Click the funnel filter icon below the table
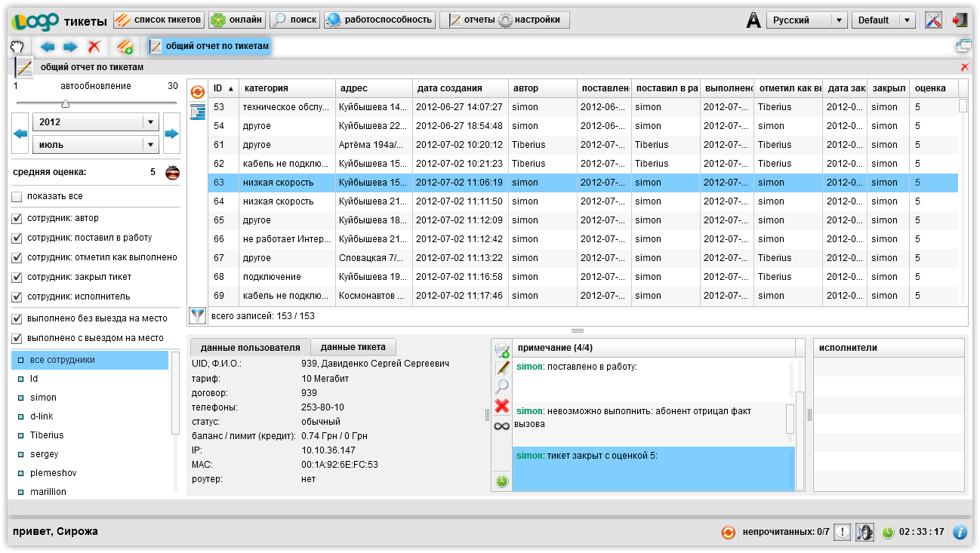 click(197, 315)
